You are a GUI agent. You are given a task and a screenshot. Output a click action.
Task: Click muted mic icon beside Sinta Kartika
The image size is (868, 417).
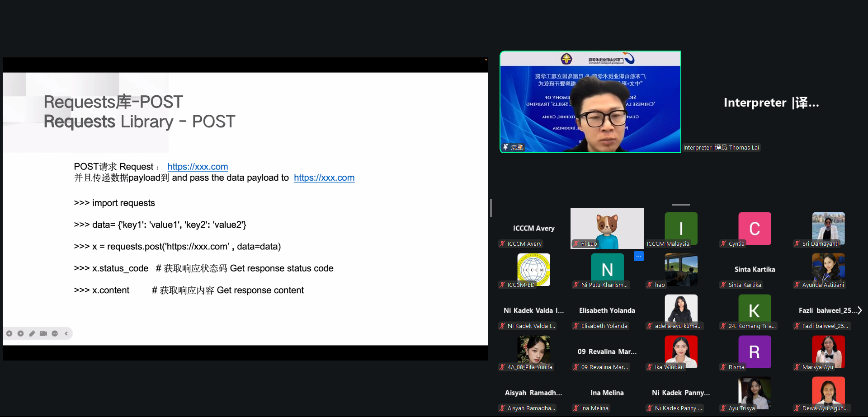723,285
